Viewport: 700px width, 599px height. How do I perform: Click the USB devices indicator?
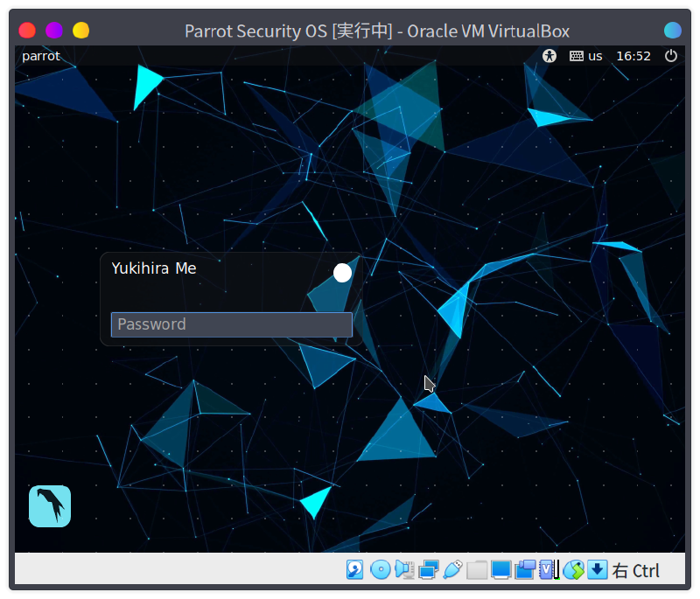(x=452, y=570)
